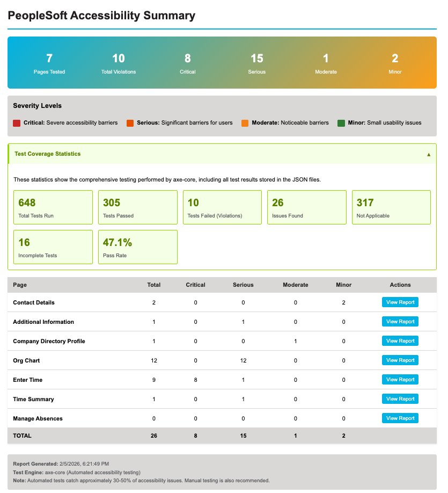This screenshot has height=493, width=448.
Task: Select the Pages Tested summary card
Action: point(49,62)
